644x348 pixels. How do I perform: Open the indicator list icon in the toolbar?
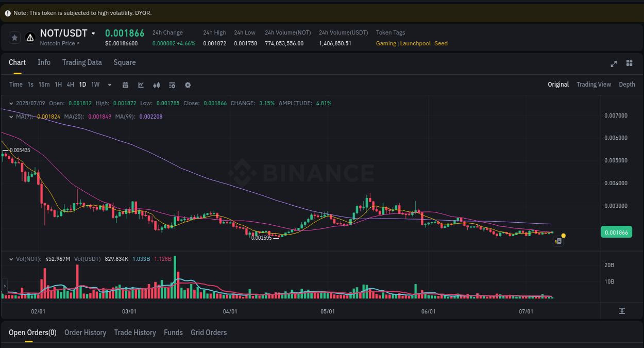(x=172, y=85)
